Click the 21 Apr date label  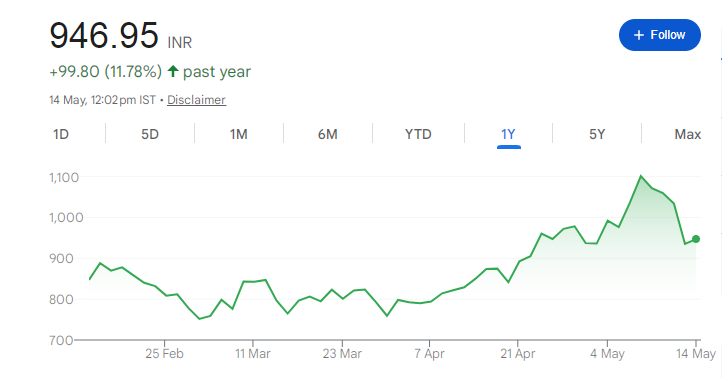pyautogui.click(x=518, y=354)
